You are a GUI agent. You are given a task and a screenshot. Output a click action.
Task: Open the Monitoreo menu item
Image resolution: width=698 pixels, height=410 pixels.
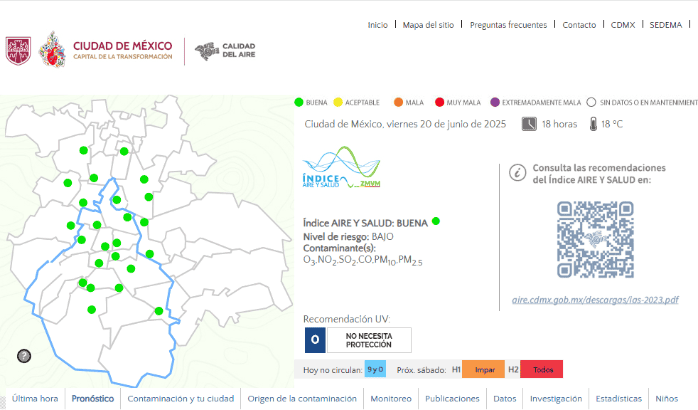(390, 398)
